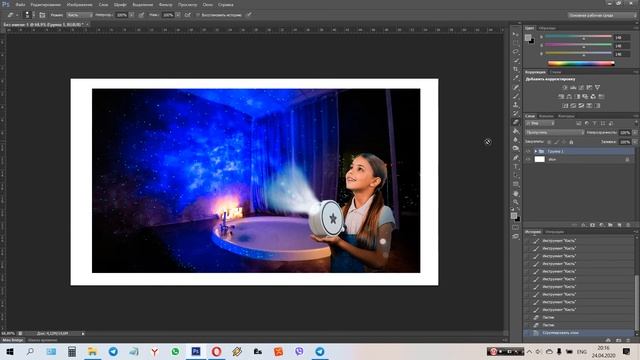
Task: Add an Invert adjustment layer
Action: coord(565,106)
